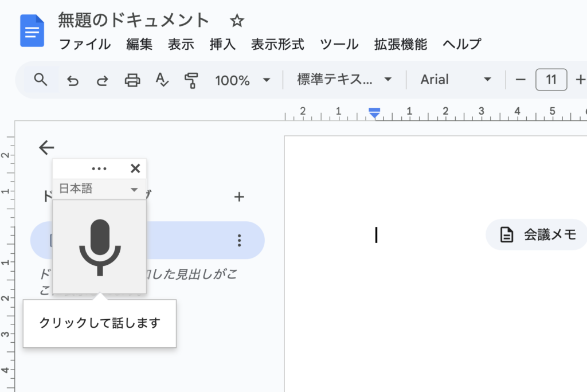Viewport: 587px width, 392px height.
Task: Insert the 会議メモ template chip
Action: pyautogui.click(x=537, y=235)
